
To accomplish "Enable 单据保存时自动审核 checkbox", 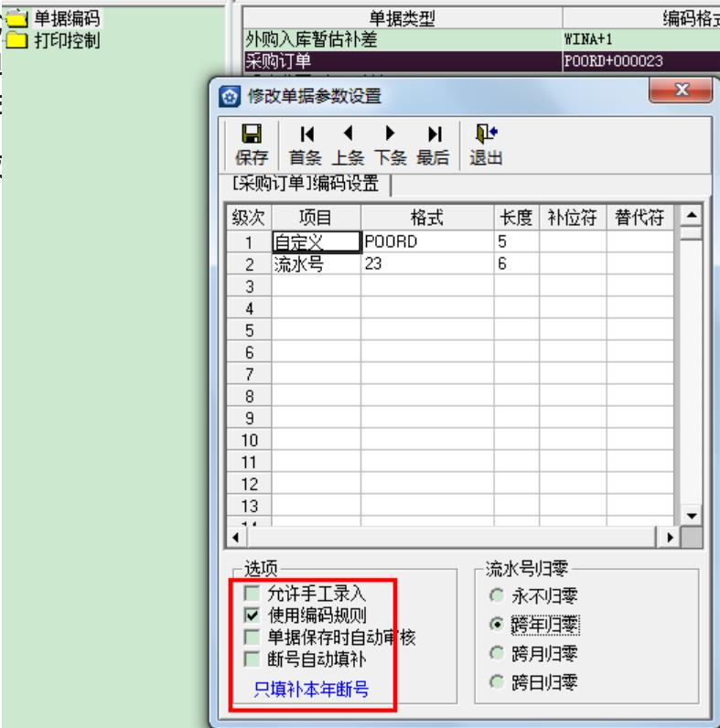I will [x=252, y=637].
